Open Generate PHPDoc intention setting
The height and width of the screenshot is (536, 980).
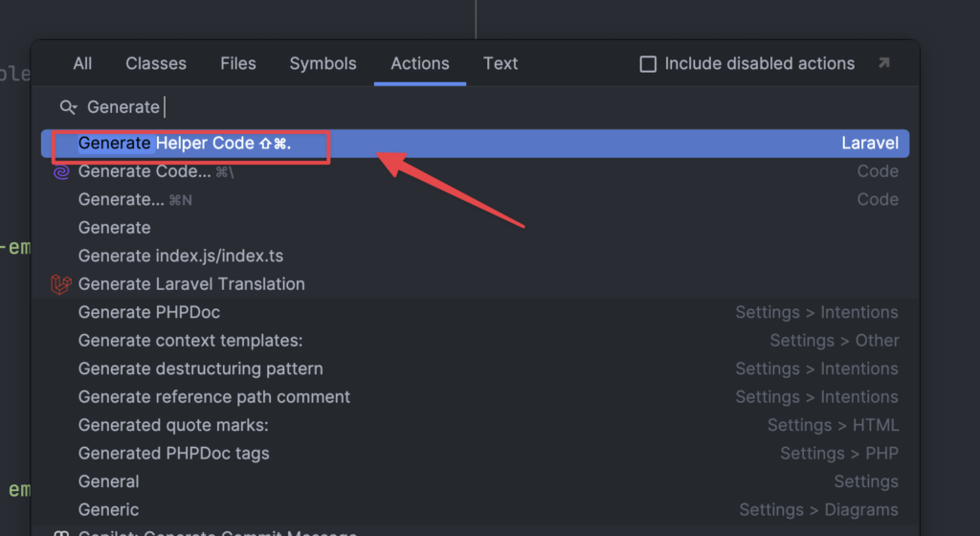[x=149, y=312]
